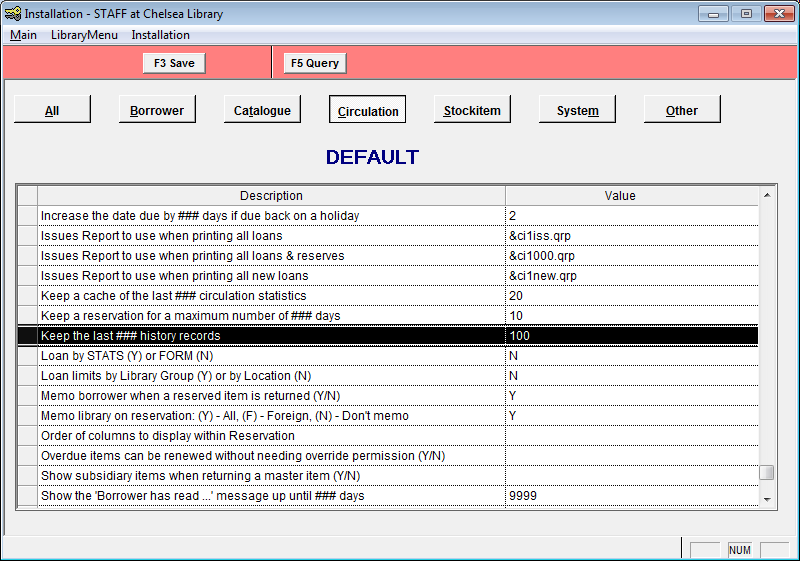Screen dimensions: 800x561
Task: Maximize the Installation window
Action: (746, 14)
